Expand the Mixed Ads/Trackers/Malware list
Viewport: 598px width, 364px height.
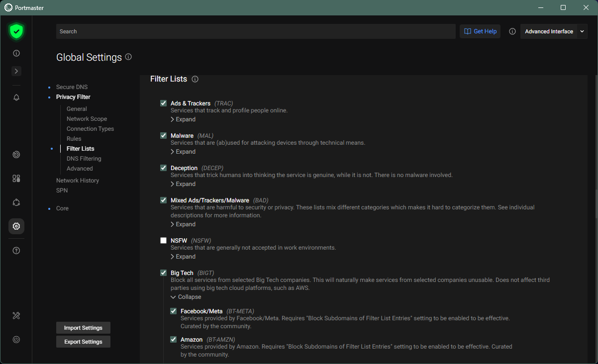pos(183,224)
